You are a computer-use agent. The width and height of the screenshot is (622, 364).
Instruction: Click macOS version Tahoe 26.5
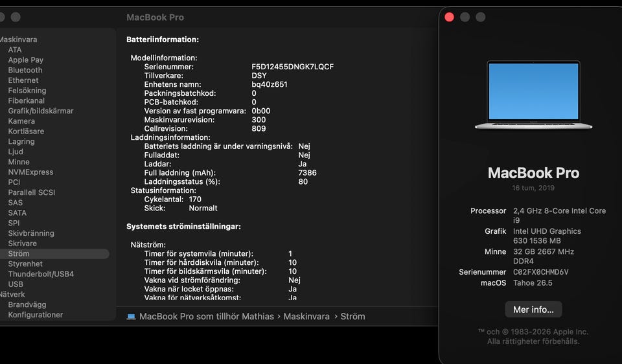point(533,283)
